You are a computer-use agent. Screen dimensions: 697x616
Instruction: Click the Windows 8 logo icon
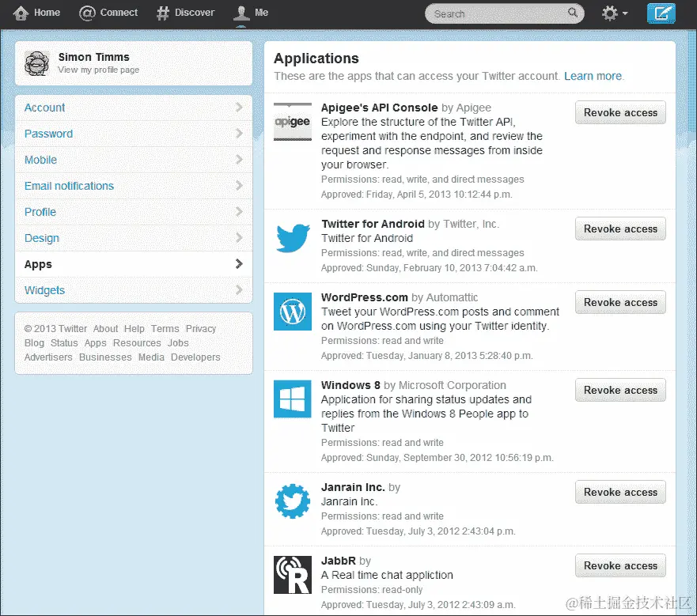click(293, 399)
